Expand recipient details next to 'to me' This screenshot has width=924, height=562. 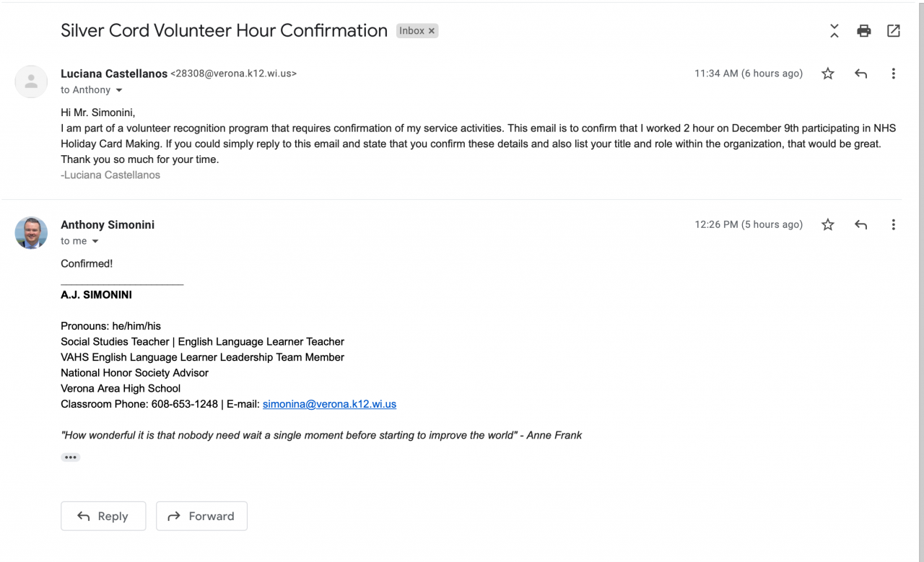click(95, 242)
